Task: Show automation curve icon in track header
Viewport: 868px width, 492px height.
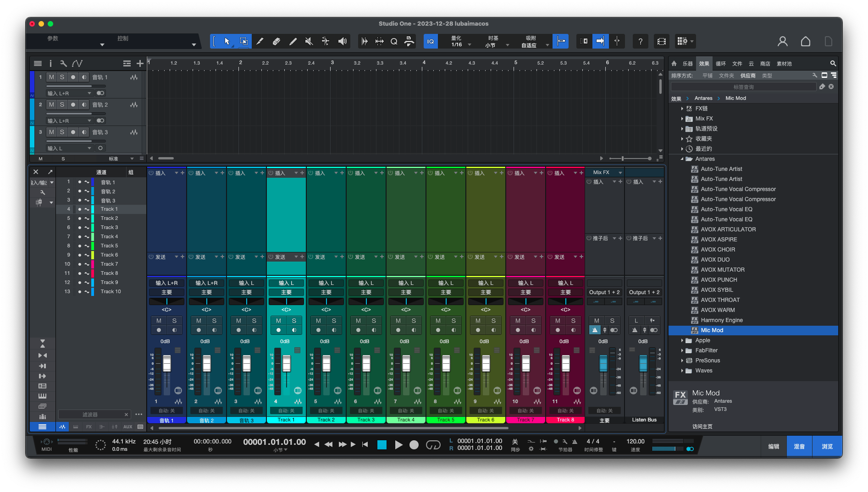Action: coord(77,64)
